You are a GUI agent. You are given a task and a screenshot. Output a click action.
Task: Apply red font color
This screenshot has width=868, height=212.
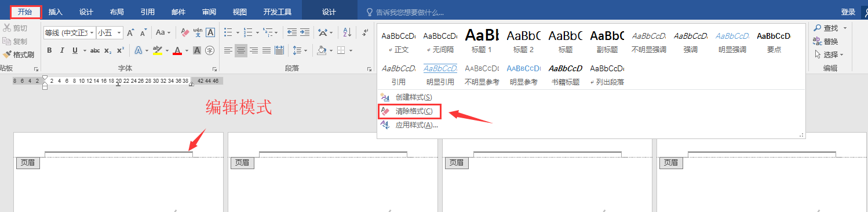tap(177, 50)
